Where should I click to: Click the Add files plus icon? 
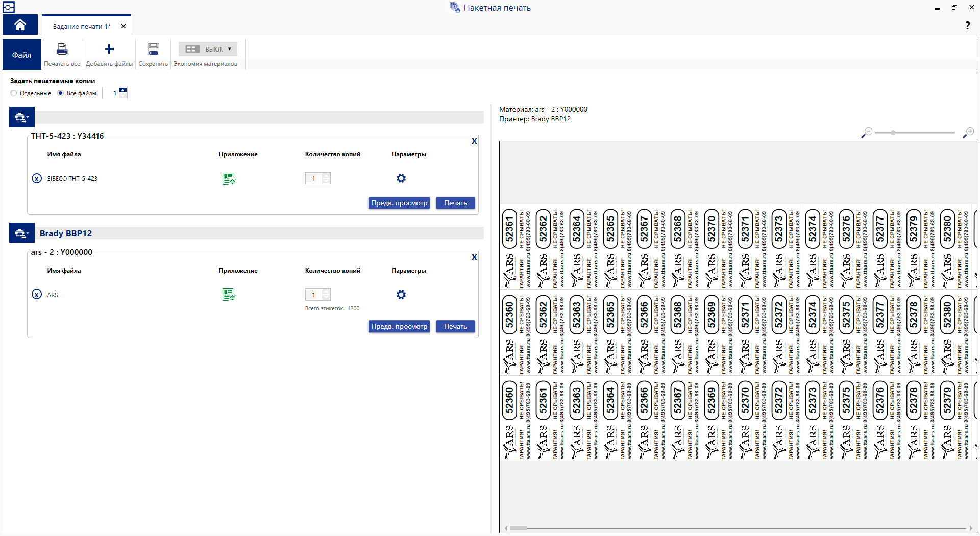(x=109, y=50)
